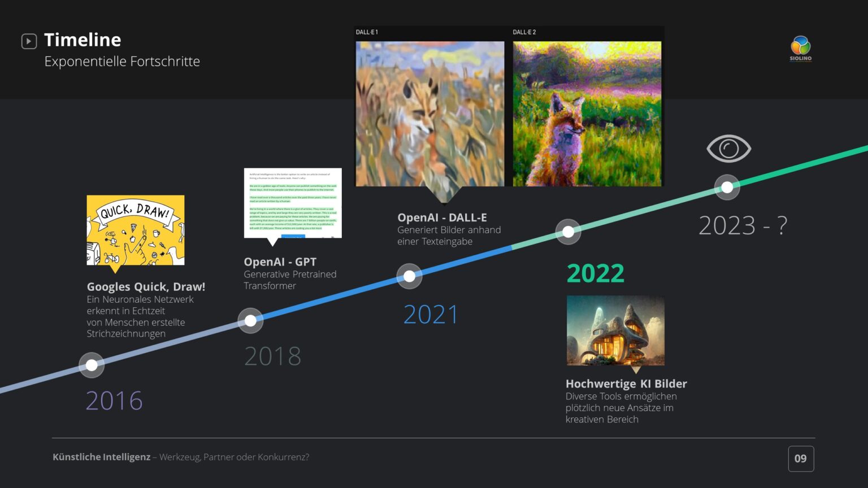
Task: Click the Hochwertige KI Bilder heading
Action: pos(626,384)
